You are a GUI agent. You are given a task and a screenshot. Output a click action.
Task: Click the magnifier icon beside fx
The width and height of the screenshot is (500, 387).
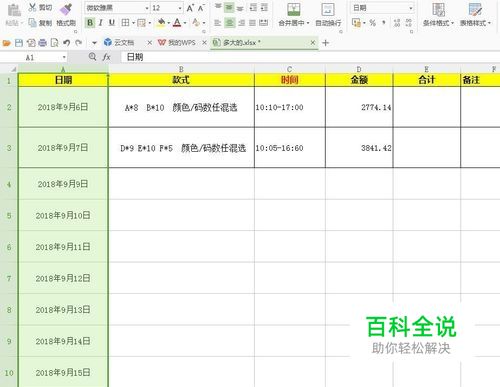click(92, 57)
